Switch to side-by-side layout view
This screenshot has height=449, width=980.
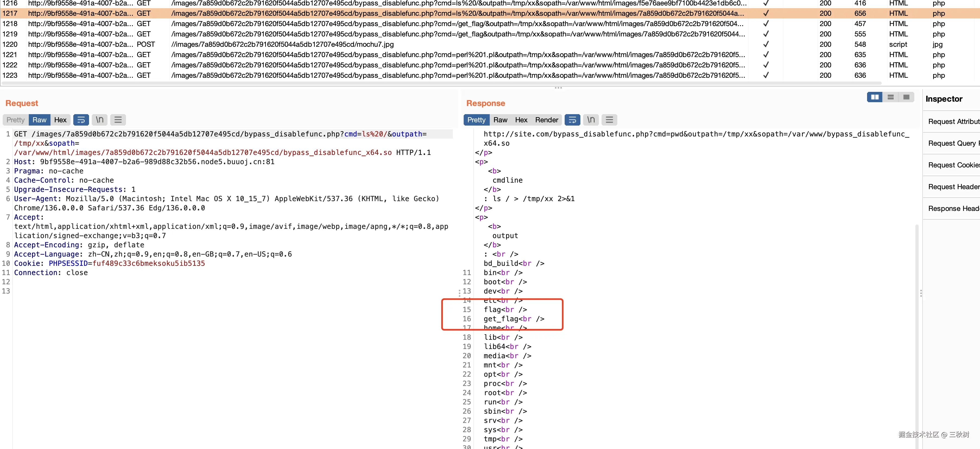875,97
